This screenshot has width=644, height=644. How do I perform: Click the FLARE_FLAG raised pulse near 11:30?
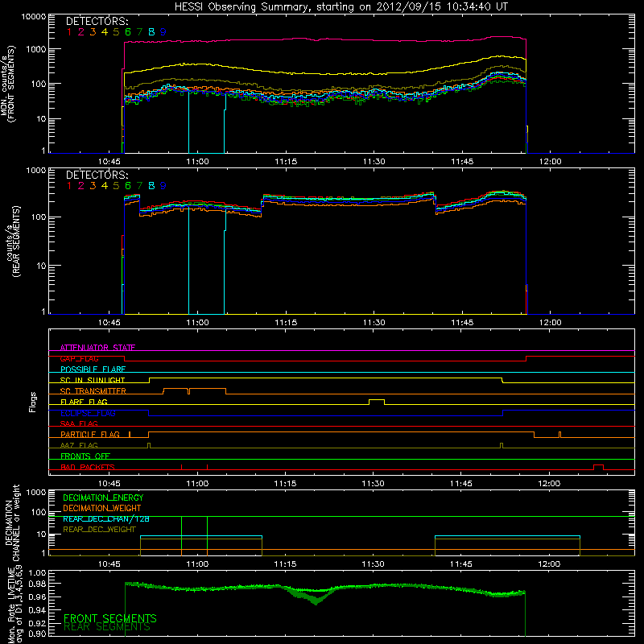[377, 402]
